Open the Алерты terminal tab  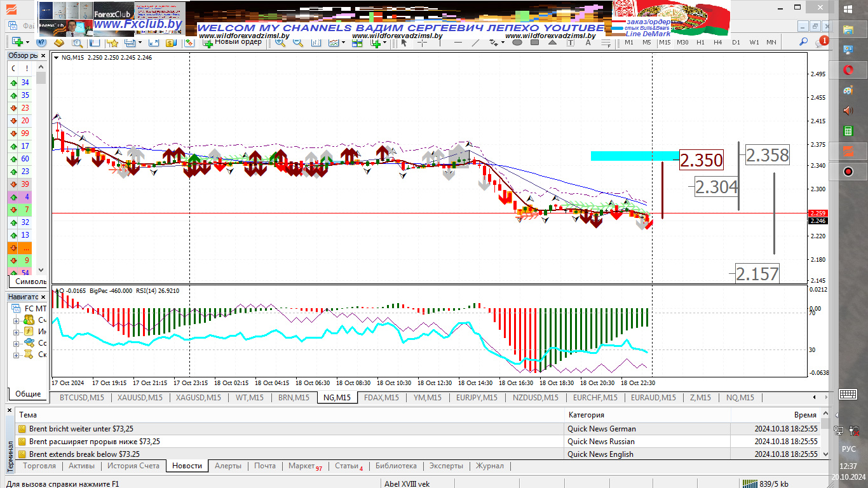(x=228, y=466)
